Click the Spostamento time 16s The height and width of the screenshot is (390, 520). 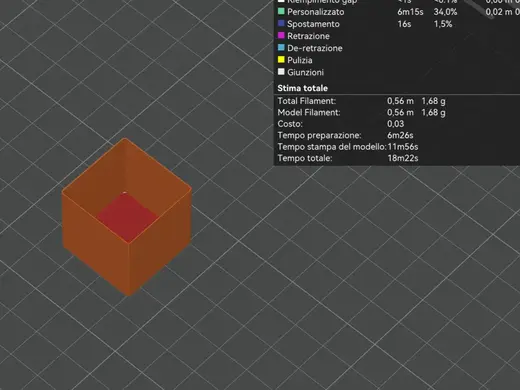(404, 24)
